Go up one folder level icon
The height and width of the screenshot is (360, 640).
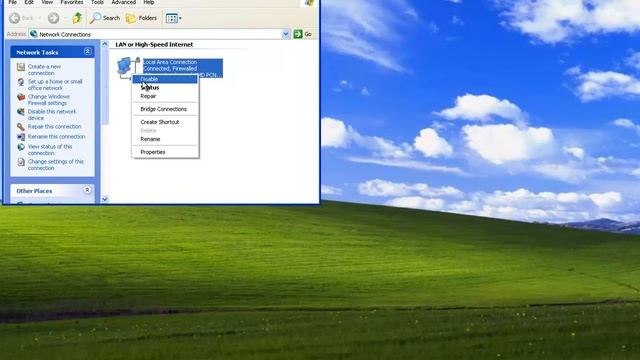point(77,18)
